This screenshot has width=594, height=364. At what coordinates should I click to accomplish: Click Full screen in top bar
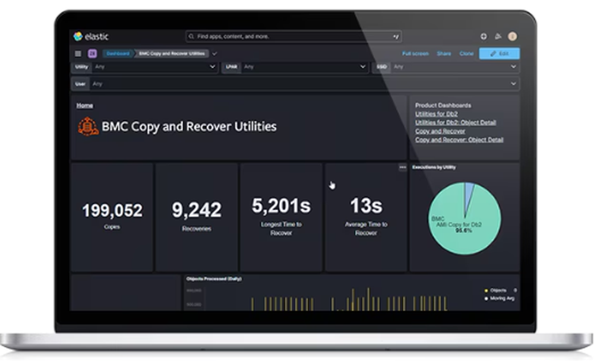click(415, 54)
